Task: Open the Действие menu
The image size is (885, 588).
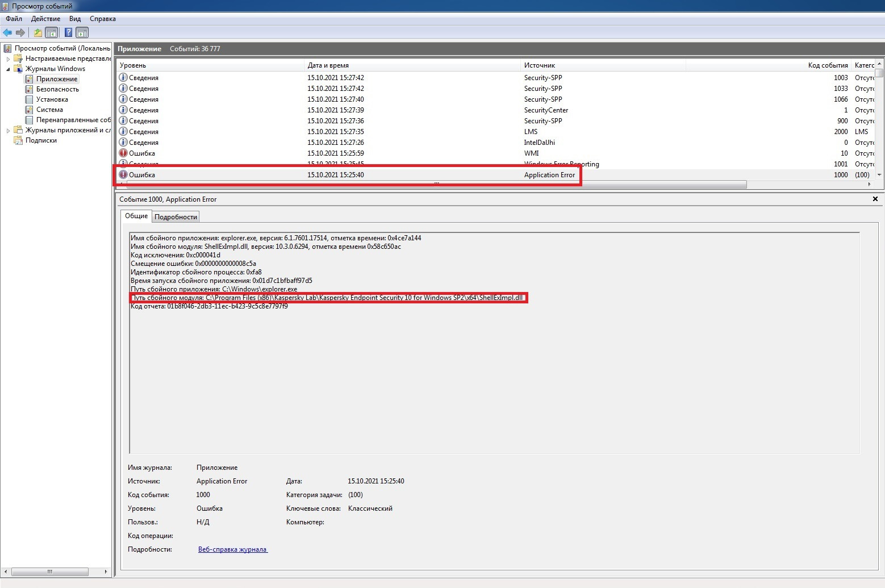Action: 45,19
